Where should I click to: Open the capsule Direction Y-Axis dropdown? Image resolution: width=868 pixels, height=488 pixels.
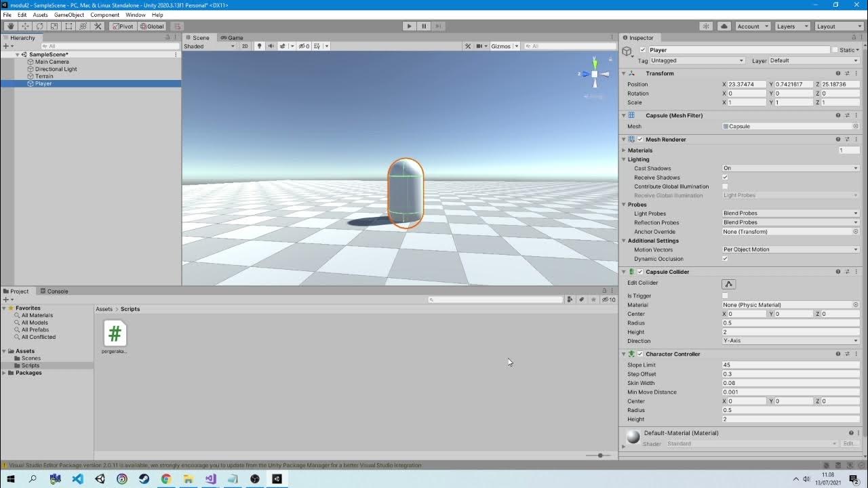pos(791,341)
